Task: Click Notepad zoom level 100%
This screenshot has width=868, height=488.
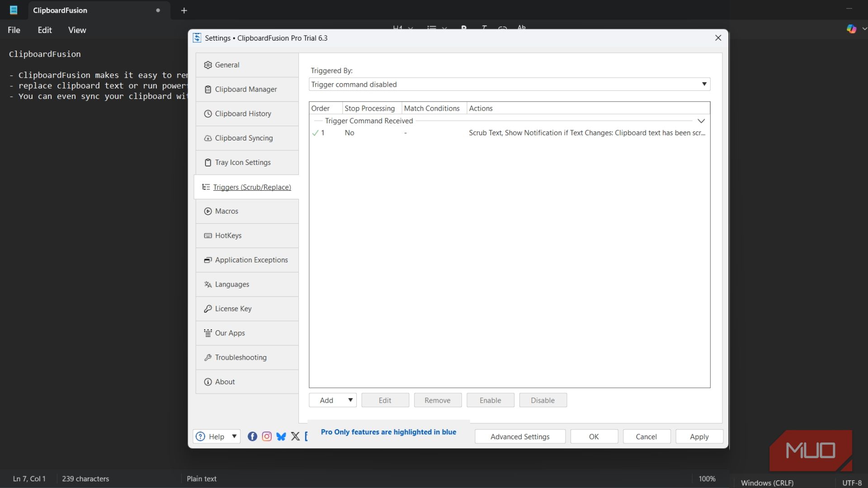Action: coord(707,479)
